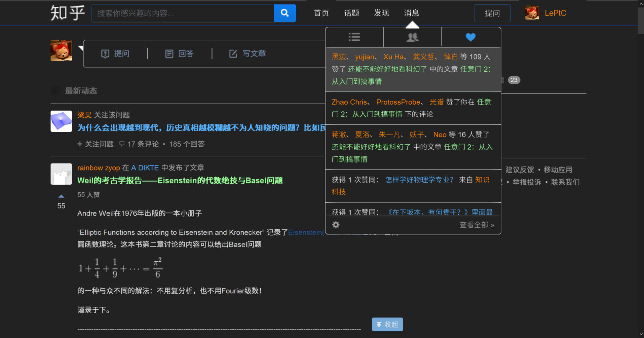The width and height of the screenshot is (644, 338).
Task: Open 话题 topics in navigation bar
Action: click(x=351, y=13)
